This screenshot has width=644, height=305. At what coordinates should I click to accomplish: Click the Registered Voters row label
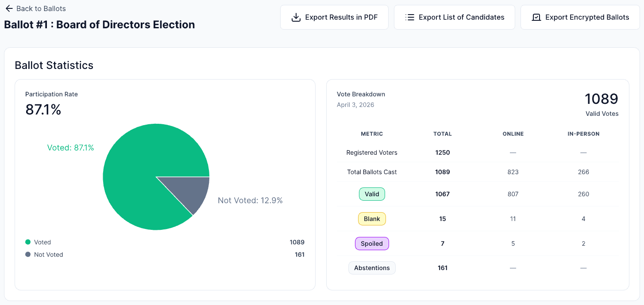click(372, 152)
